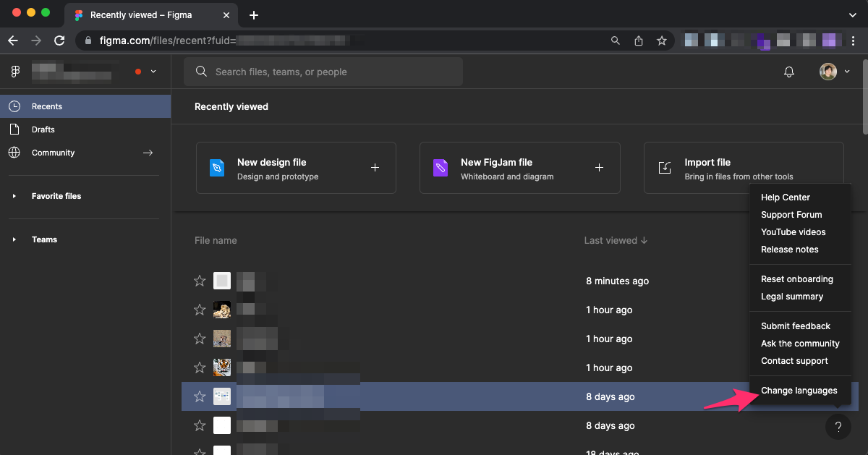Click the Import file icon
The width and height of the screenshot is (868, 455).
click(665, 168)
